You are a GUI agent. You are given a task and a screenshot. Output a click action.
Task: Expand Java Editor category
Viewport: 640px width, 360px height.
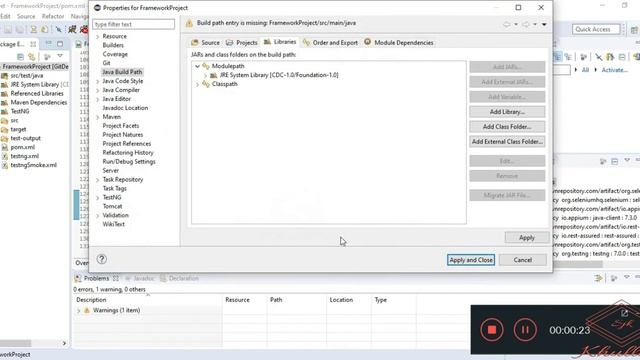(x=98, y=99)
